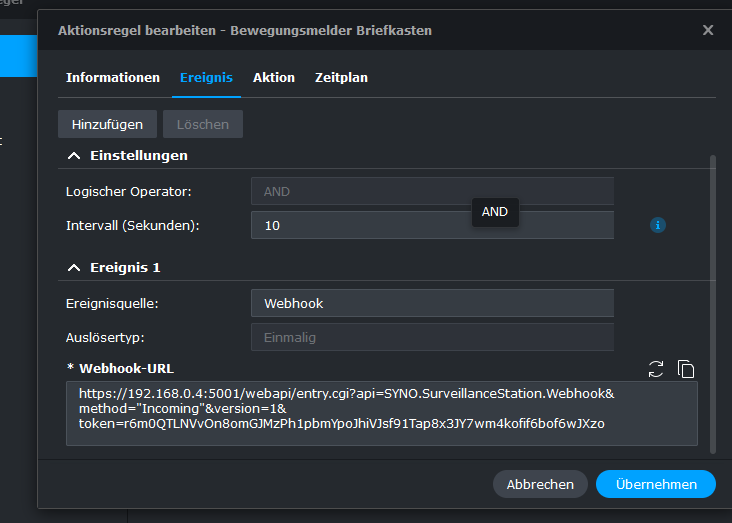The width and height of the screenshot is (732, 523).
Task: Click Abbrechen to cancel editing
Action: [x=540, y=484]
